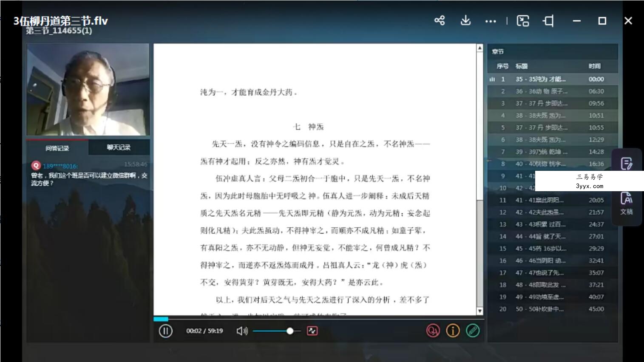
Task: Mute audio with the speaker icon
Action: 242,331
